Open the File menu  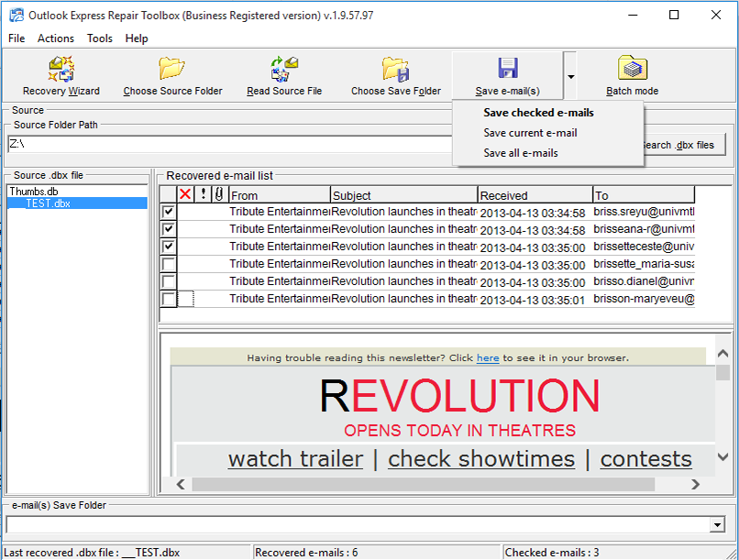(17, 38)
